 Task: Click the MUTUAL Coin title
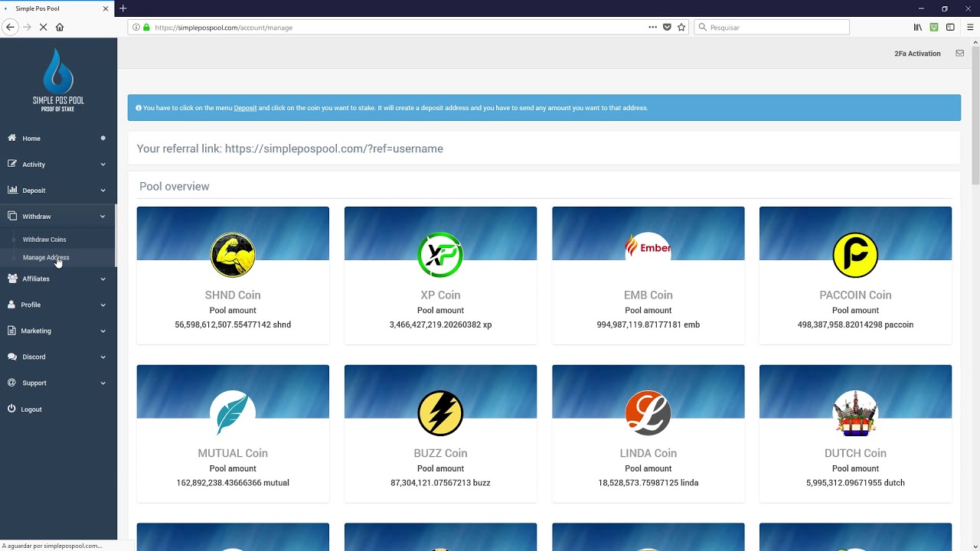233,453
